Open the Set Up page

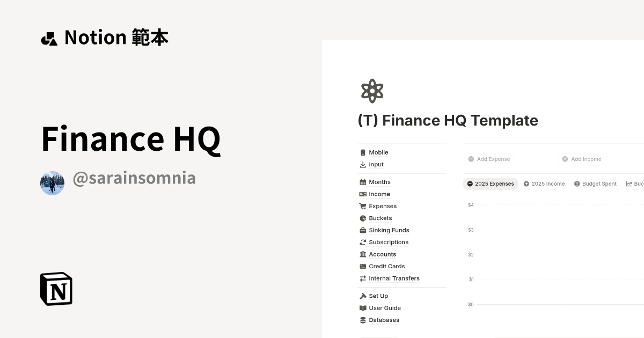point(378,296)
